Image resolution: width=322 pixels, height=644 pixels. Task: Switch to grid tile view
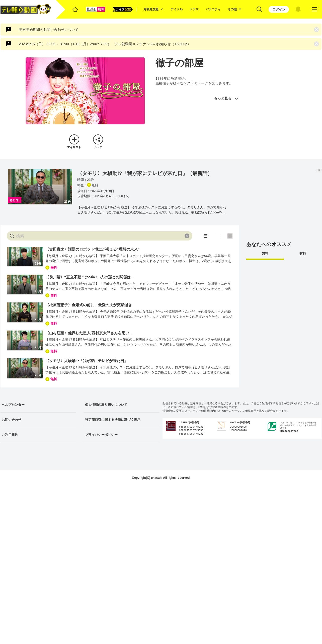pos(230,236)
